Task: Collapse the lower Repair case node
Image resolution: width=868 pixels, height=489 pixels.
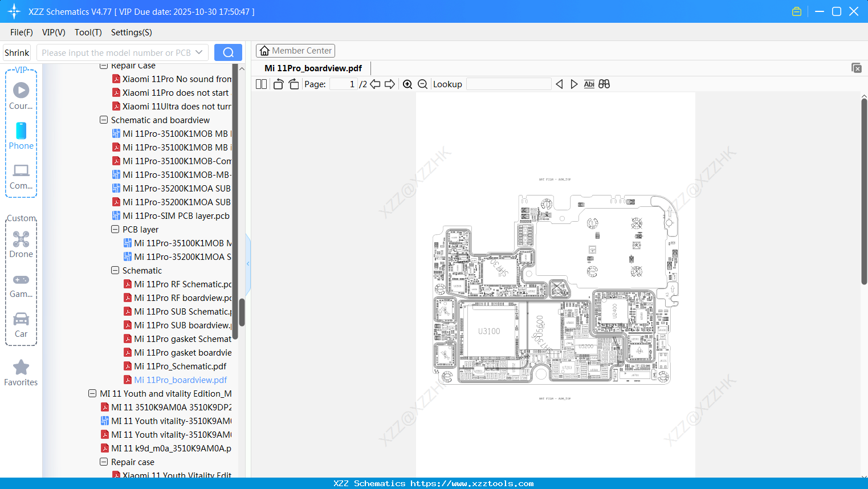Action: tap(104, 462)
